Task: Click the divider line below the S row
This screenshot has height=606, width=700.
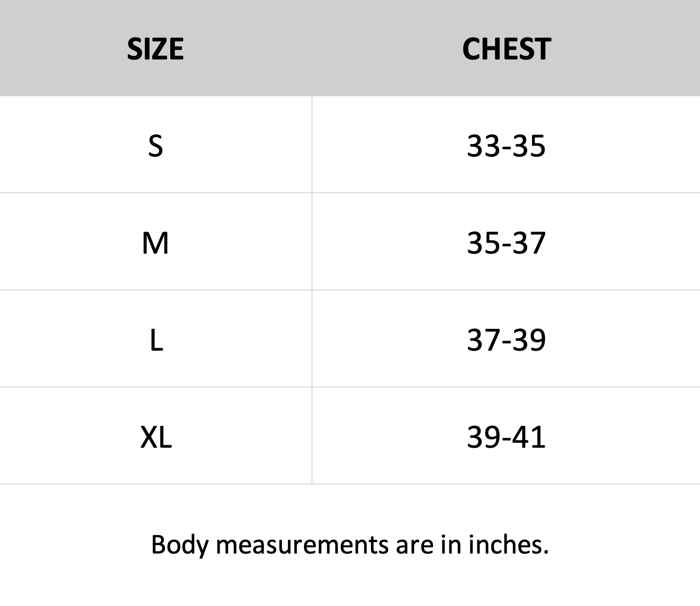Action: click(350, 193)
